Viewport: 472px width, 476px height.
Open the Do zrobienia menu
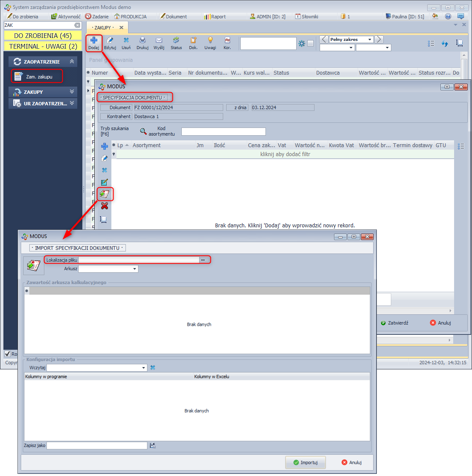click(x=23, y=17)
